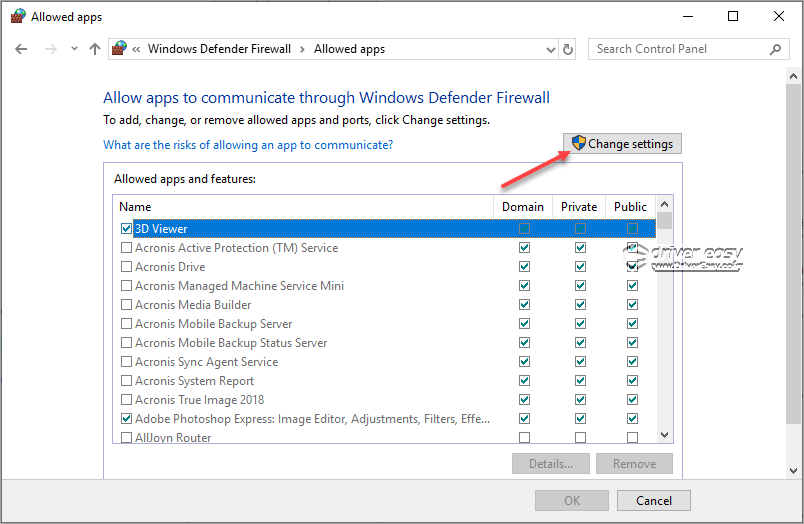The image size is (804, 524).
Task: Click the apps list scroll up arrow
Action: pos(665,204)
